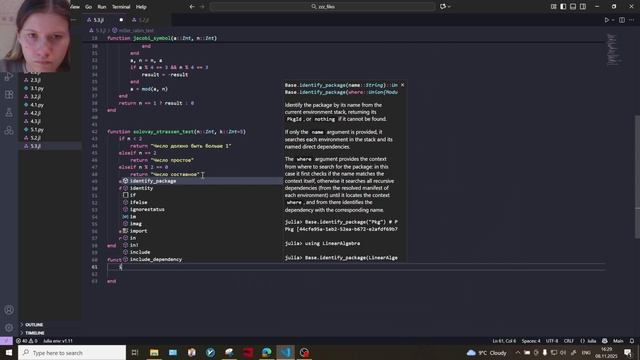The height and width of the screenshot is (360, 640).
Task: Click the editor vertical scrollbar
Action: (637, 177)
